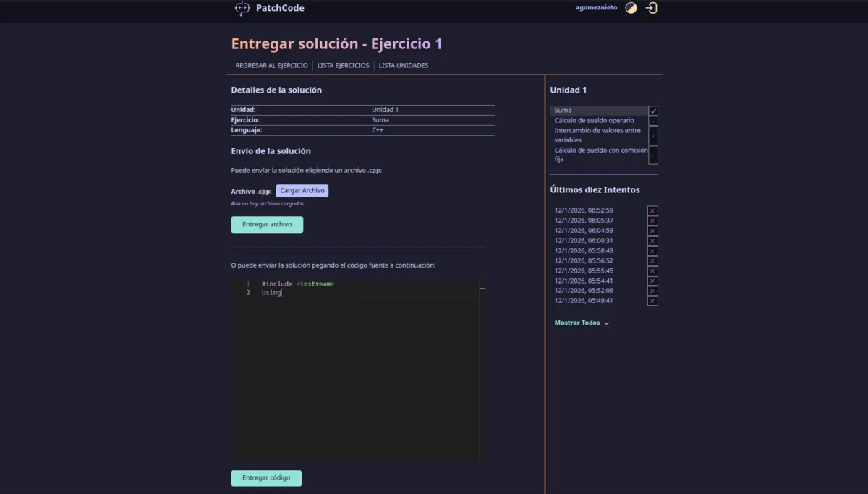The width and height of the screenshot is (868, 494).
Task: Open LISTA UNIDADES
Action: (404, 65)
